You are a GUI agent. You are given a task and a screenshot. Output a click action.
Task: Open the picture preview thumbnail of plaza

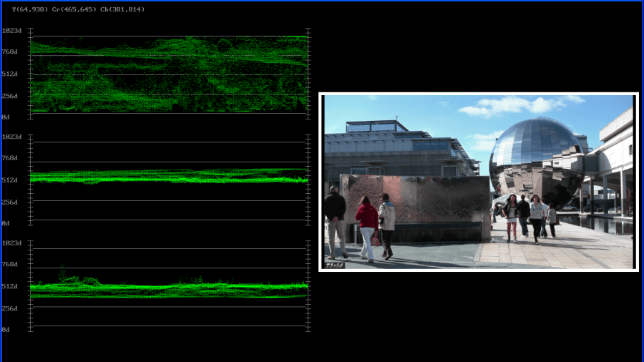(479, 182)
